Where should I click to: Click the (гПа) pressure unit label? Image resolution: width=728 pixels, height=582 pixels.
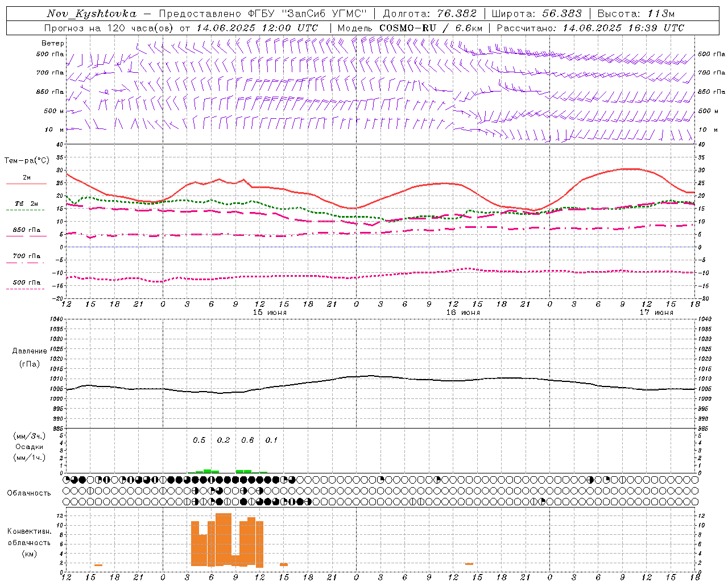click(x=30, y=364)
